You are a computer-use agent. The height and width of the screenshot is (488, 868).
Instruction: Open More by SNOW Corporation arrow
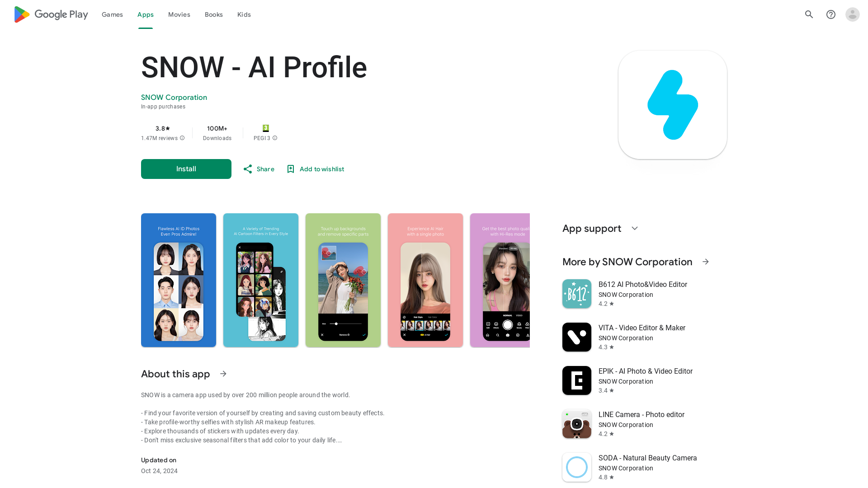[705, 262]
